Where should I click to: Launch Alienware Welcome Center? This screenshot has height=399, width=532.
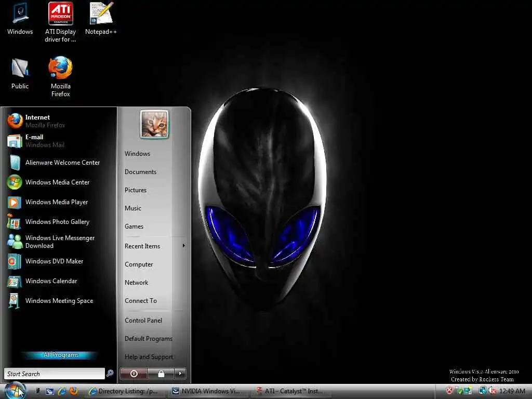click(58, 163)
